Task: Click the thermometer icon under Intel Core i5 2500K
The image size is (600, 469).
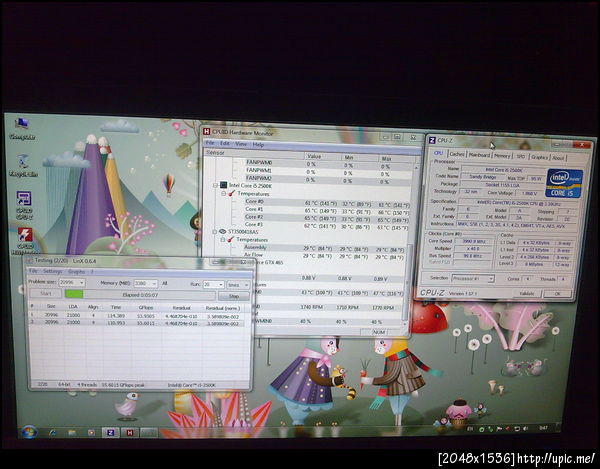Action: 232,194
